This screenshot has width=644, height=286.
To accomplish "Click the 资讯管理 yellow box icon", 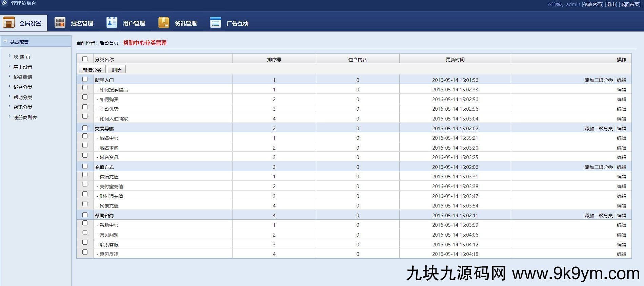I will click(163, 23).
